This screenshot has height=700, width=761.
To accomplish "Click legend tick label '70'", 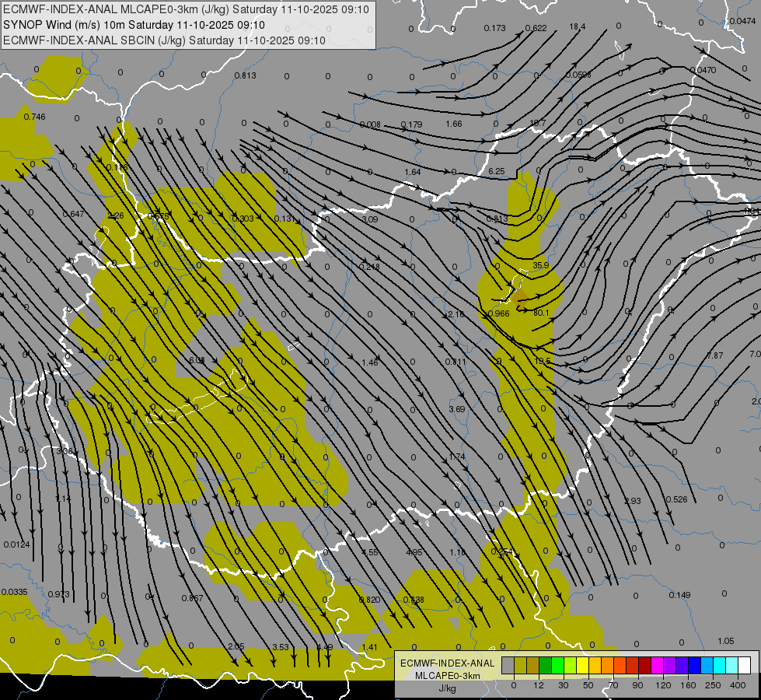I will [613, 685].
